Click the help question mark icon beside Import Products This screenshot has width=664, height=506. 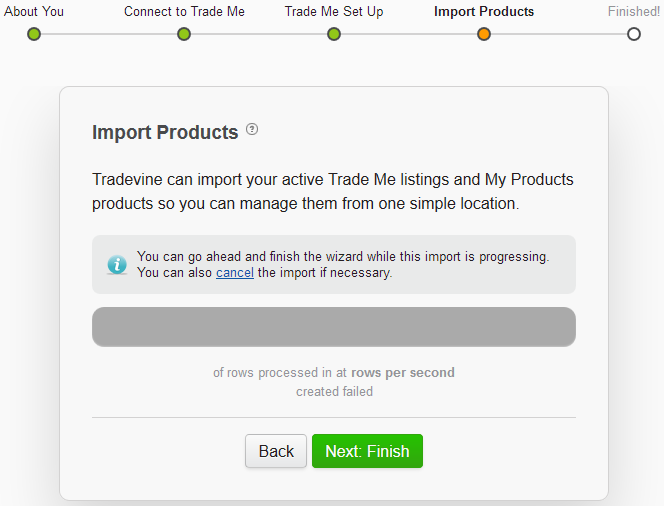pyautogui.click(x=252, y=129)
